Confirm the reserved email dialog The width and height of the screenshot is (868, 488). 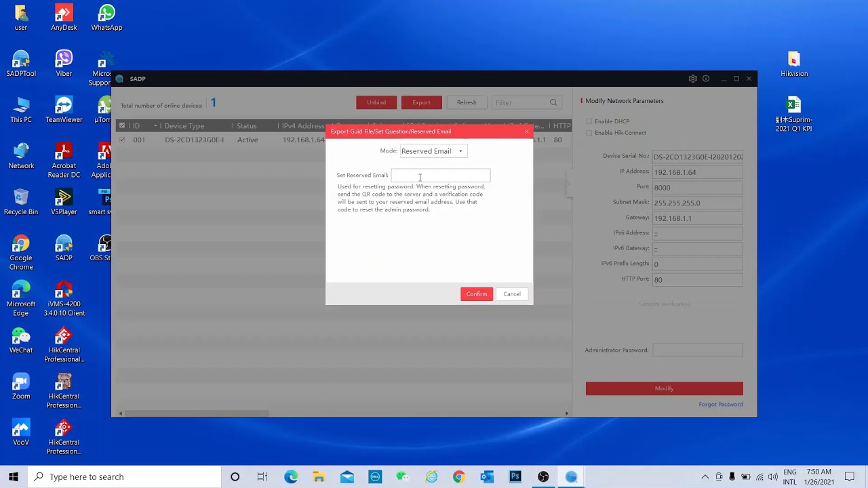(477, 294)
